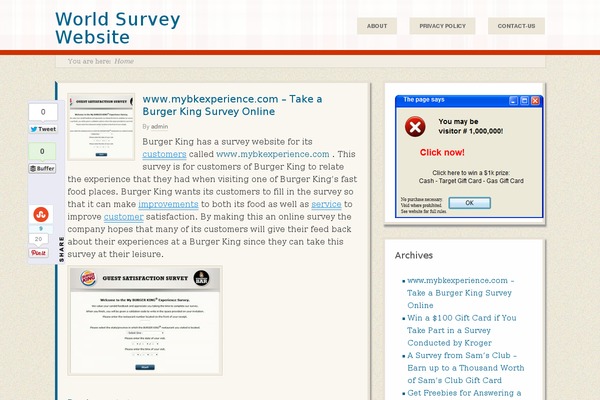
Task: Open the About menu item
Action: pos(377,26)
